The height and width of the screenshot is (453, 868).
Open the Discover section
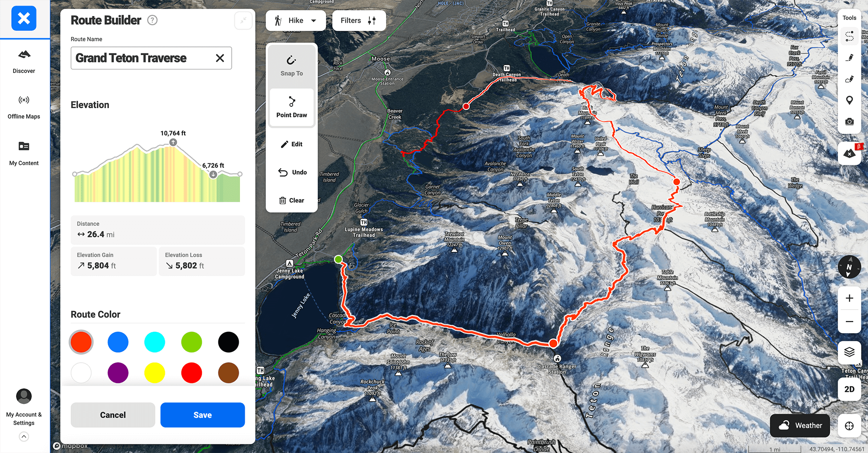tap(24, 61)
